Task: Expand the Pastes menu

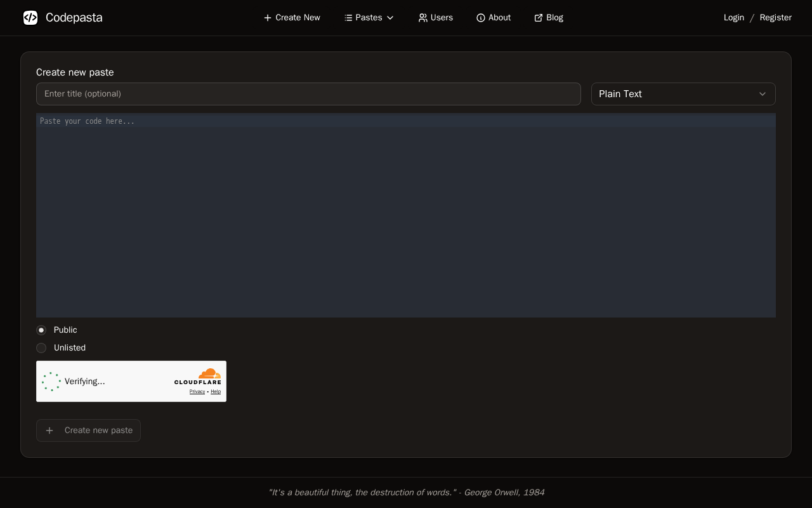Action: click(369, 18)
